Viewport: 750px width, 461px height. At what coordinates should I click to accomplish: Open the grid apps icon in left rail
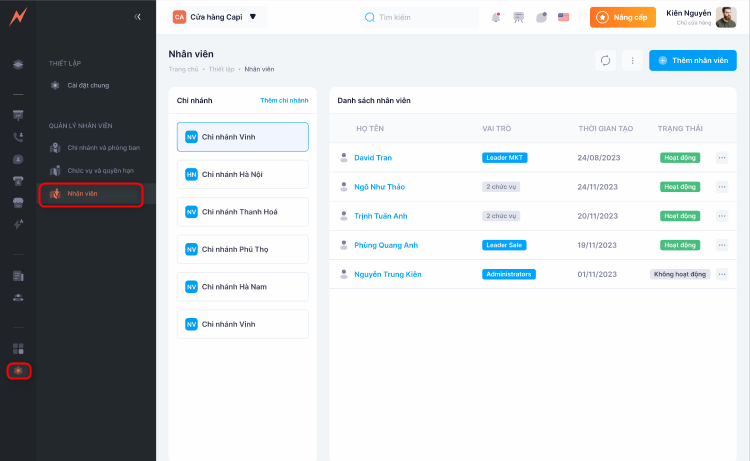[x=18, y=348]
